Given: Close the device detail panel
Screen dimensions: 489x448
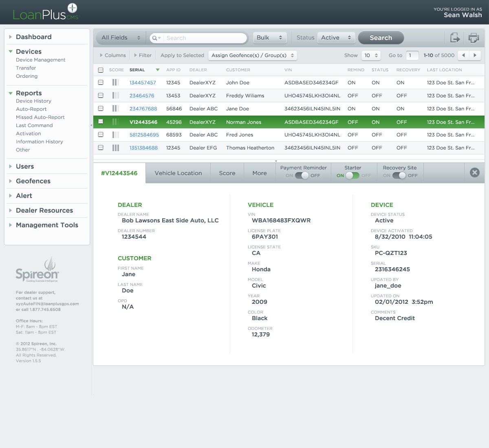Looking at the screenshot, I should [x=474, y=173].
